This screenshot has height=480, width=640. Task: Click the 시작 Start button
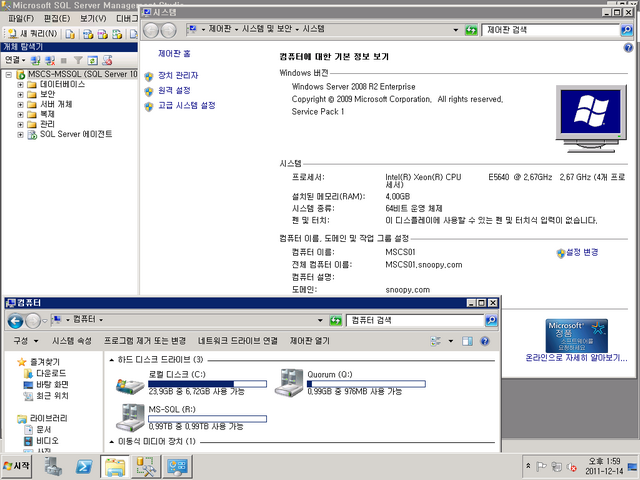(17, 466)
